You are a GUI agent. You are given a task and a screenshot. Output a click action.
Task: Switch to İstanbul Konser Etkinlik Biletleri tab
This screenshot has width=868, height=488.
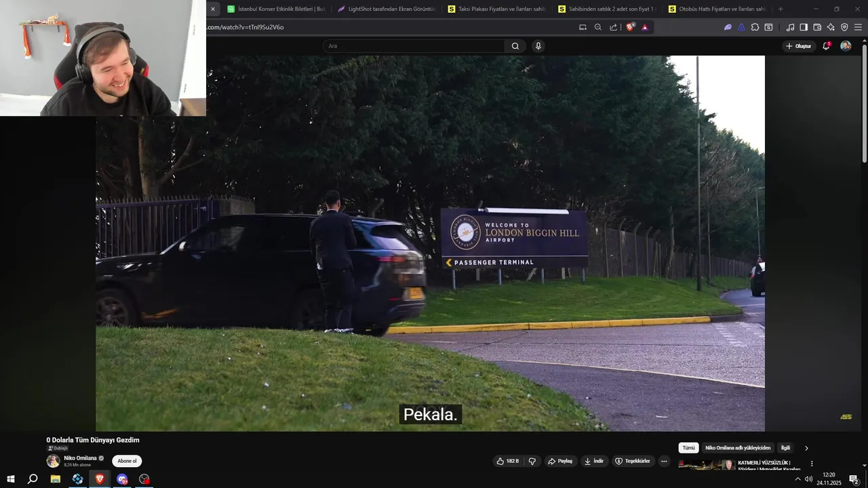275,9
